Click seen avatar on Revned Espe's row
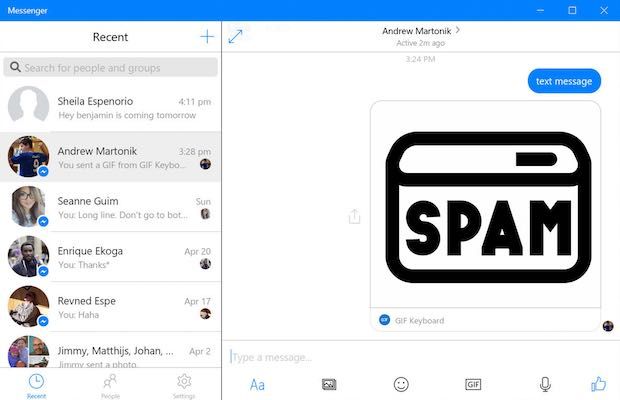 click(205, 314)
